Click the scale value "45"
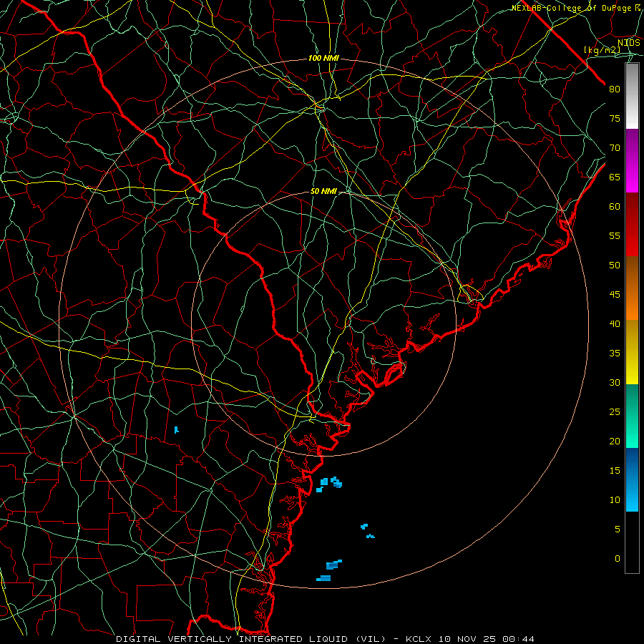This screenshot has width=644, height=644. [x=615, y=295]
